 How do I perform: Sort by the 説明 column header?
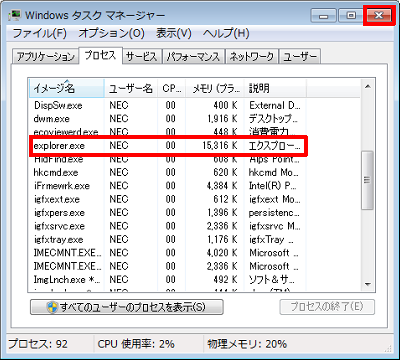point(275,88)
